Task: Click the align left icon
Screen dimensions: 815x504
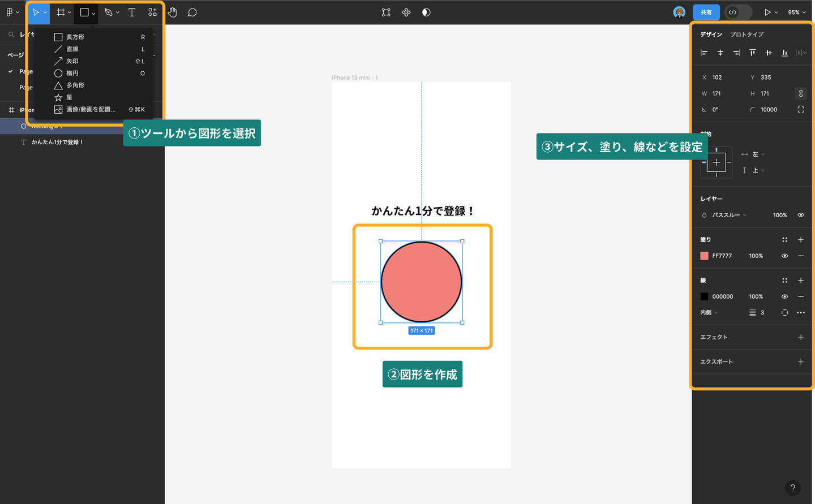Action: [x=704, y=53]
